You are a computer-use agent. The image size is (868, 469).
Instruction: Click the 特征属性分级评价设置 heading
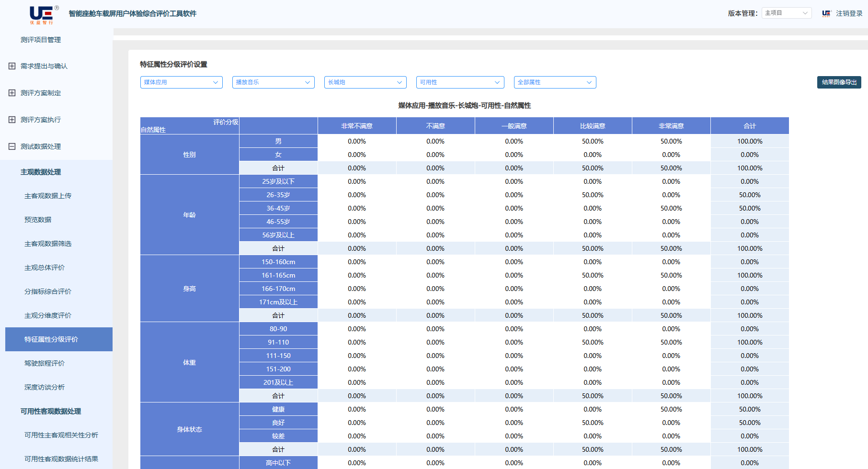coord(173,64)
